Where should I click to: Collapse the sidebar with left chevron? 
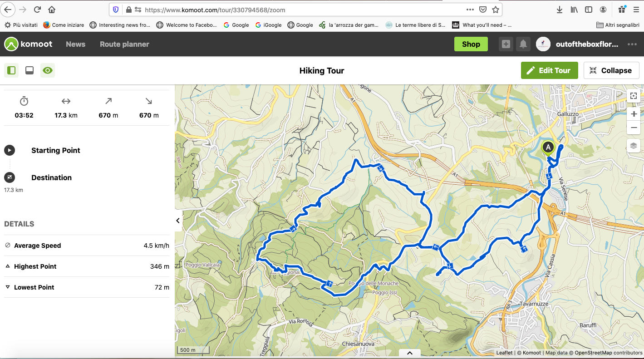(178, 221)
